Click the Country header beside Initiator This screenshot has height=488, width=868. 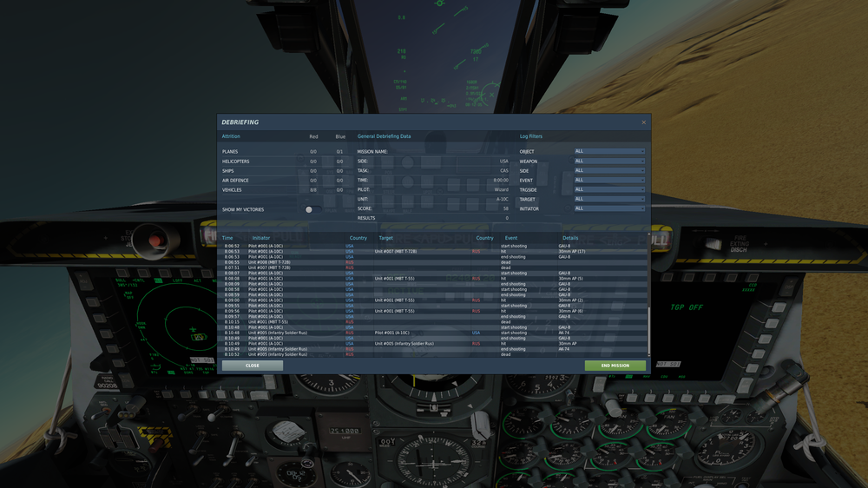click(x=358, y=238)
